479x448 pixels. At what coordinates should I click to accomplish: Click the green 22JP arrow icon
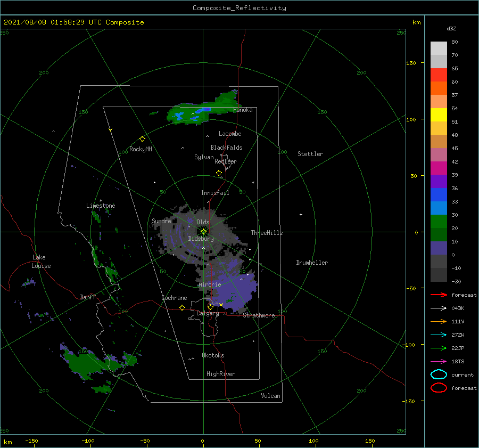click(x=439, y=348)
